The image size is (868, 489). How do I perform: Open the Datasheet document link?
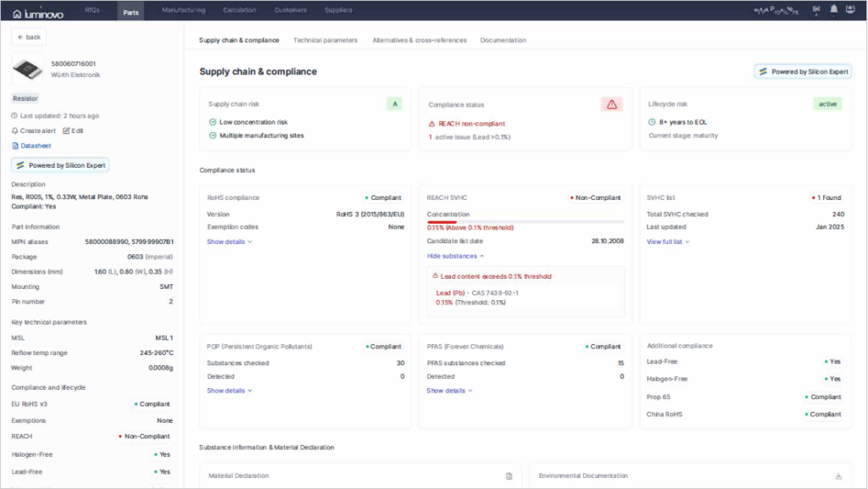pos(31,146)
